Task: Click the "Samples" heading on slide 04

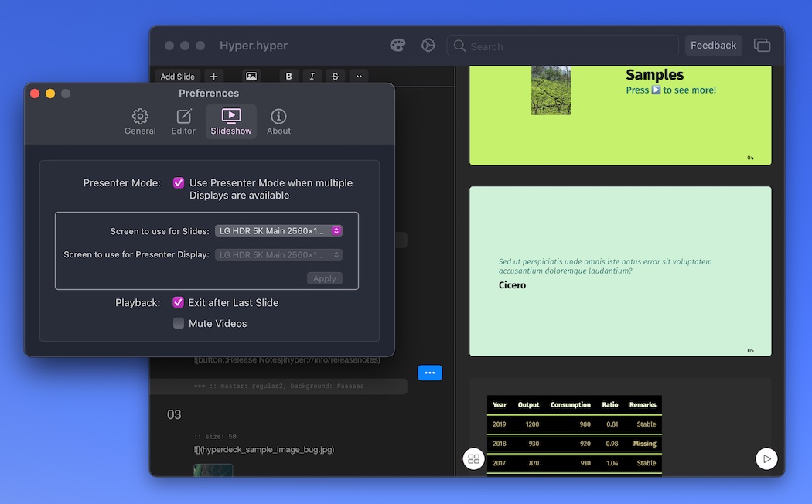Action: (x=654, y=75)
